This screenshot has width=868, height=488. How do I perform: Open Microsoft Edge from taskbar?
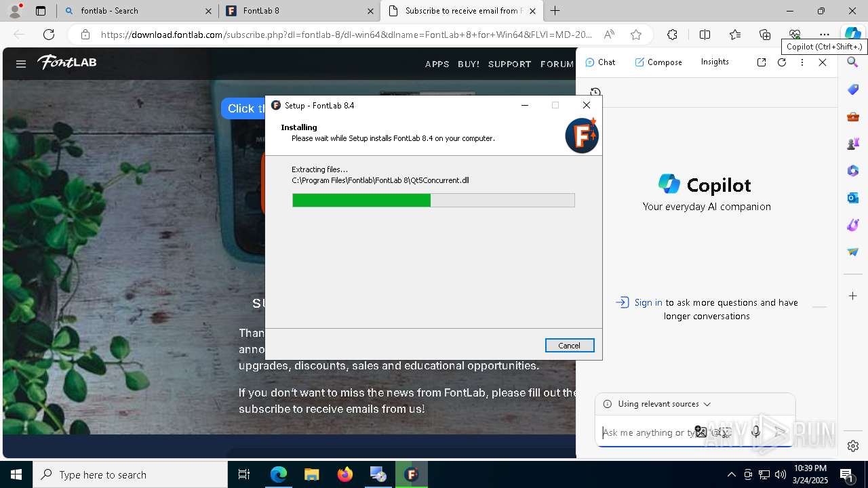279,474
